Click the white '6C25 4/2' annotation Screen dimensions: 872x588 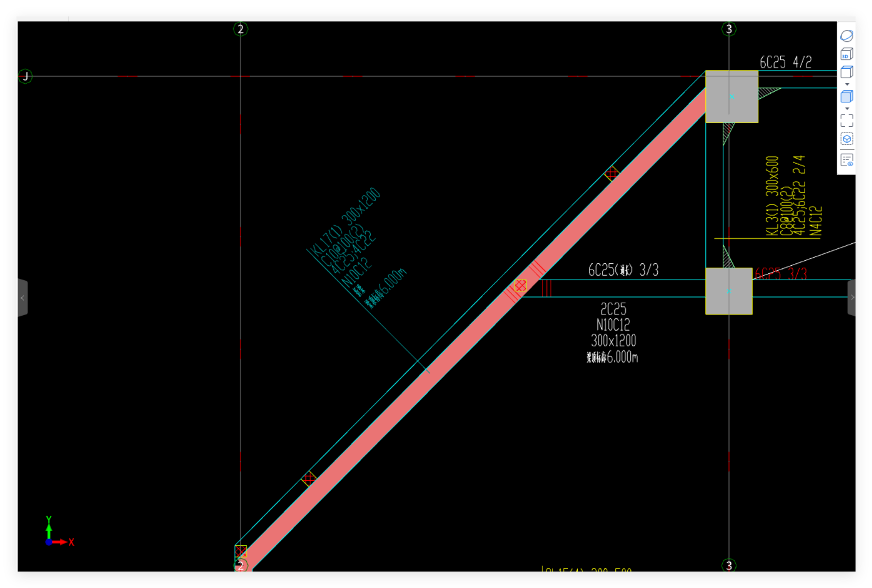(x=786, y=62)
